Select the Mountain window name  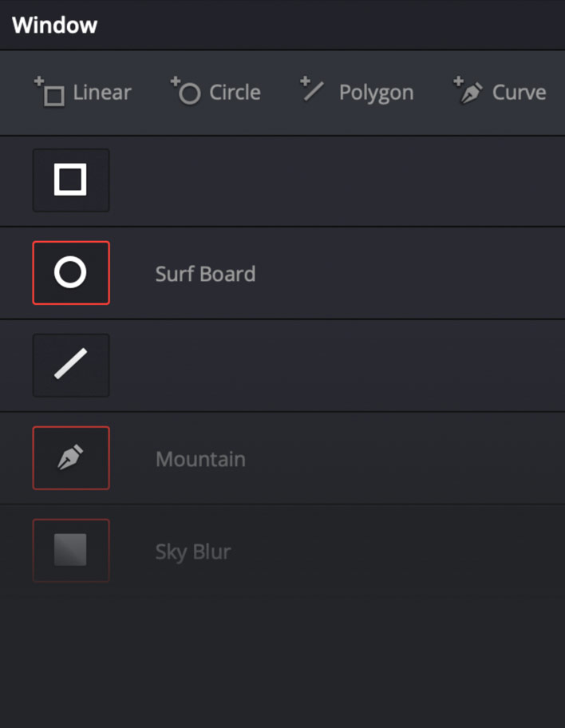point(200,459)
